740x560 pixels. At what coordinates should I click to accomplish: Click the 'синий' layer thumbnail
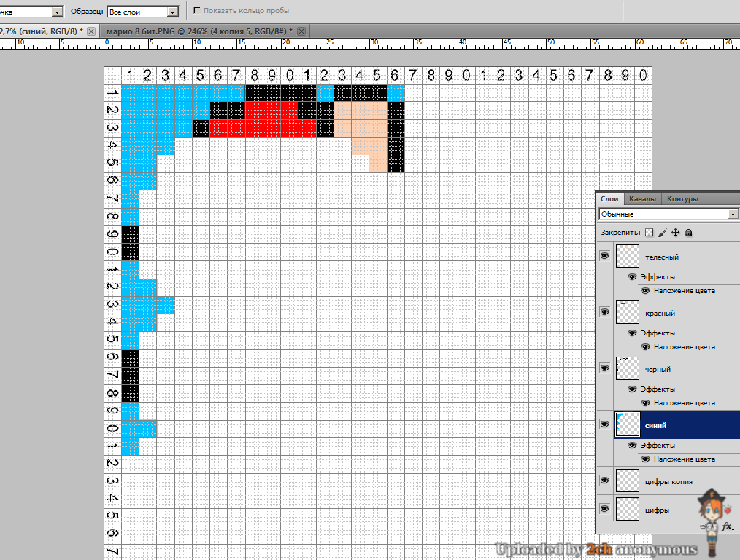point(627,424)
